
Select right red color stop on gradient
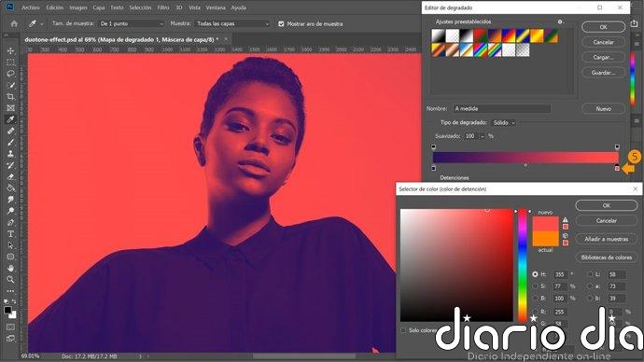pos(617,168)
